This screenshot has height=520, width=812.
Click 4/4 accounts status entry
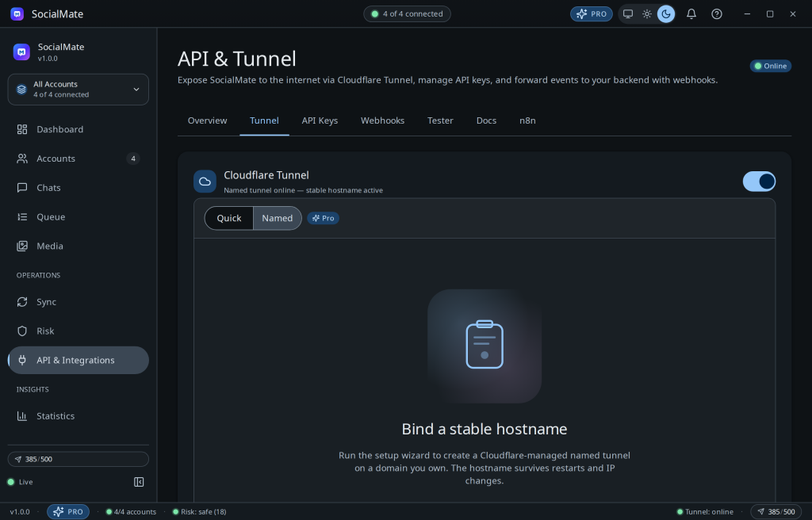[x=131, y=512]
